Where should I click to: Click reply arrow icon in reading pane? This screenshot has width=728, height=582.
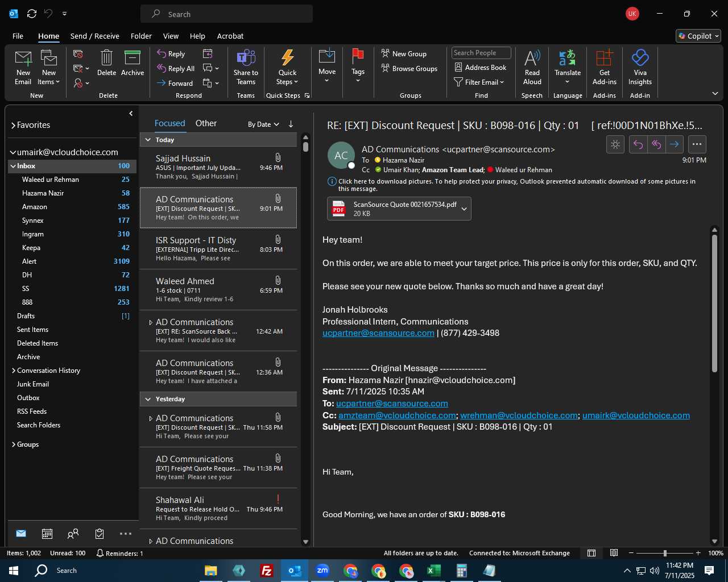coord(638,144)
